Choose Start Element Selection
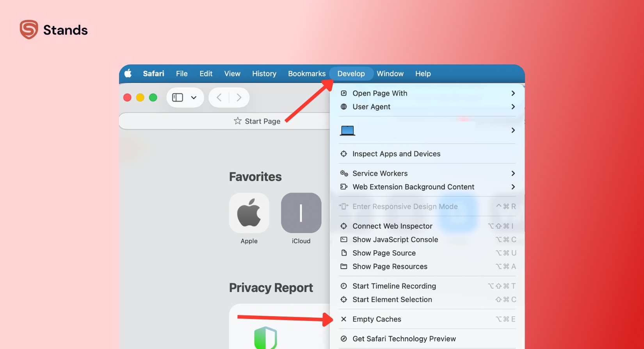Viewport: 644px width, 349px height. (427, 299)
